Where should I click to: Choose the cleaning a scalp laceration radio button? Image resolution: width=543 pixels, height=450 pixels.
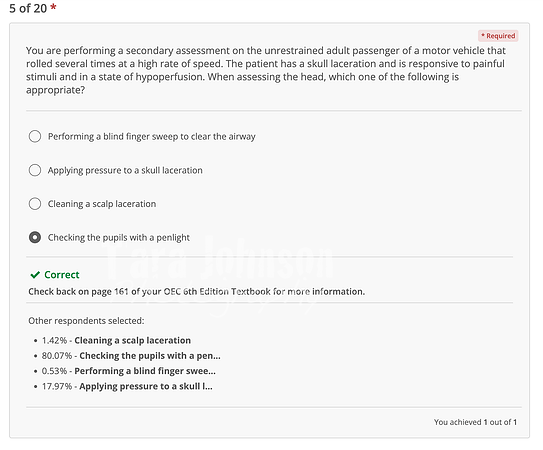point(35,204)
